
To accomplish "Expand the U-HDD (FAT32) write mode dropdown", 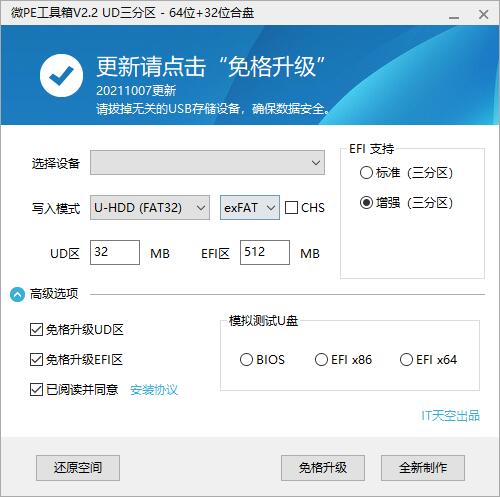I will point(150,208).
